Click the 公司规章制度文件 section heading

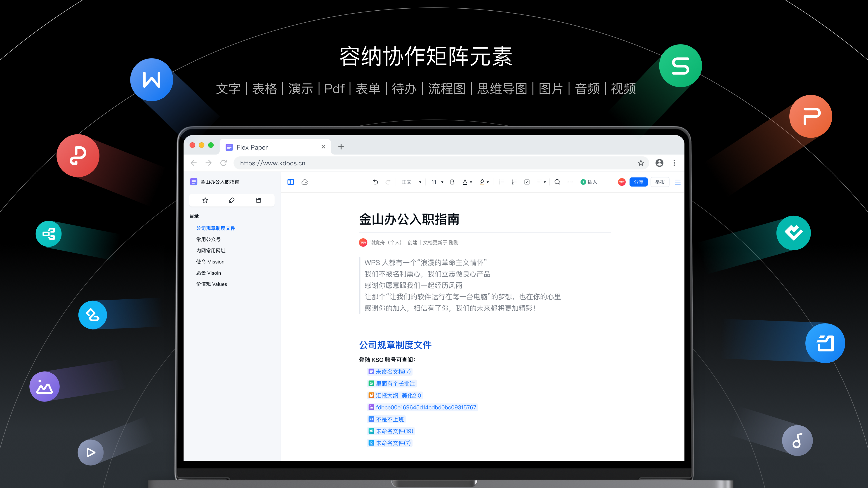click(395, 345)
